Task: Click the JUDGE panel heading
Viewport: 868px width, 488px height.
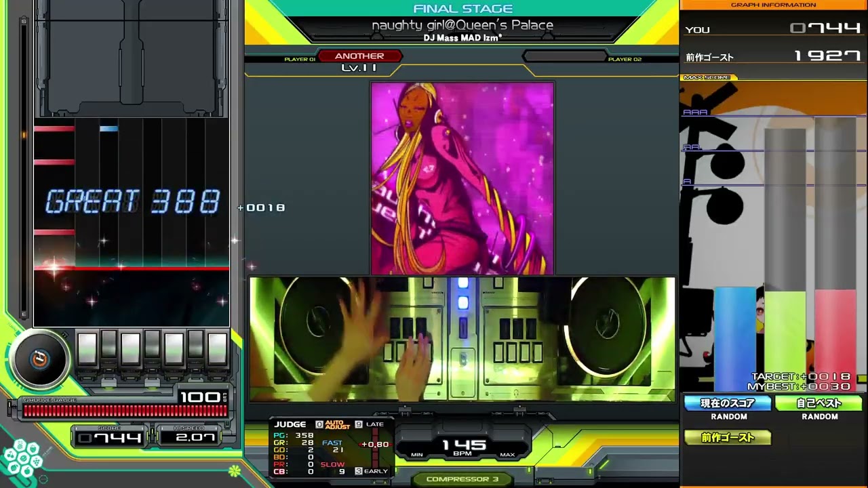Action: coord(290,424)
